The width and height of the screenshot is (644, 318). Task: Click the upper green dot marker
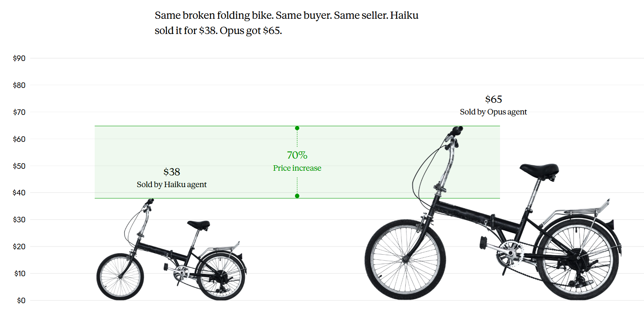point(297,128)
